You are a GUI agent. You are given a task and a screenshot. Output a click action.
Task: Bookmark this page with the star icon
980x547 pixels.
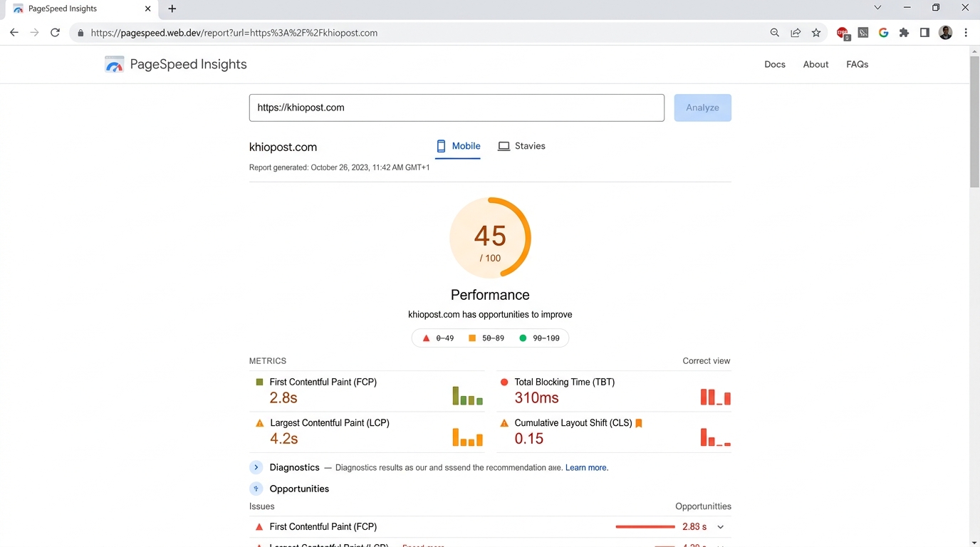coord(816,33)
